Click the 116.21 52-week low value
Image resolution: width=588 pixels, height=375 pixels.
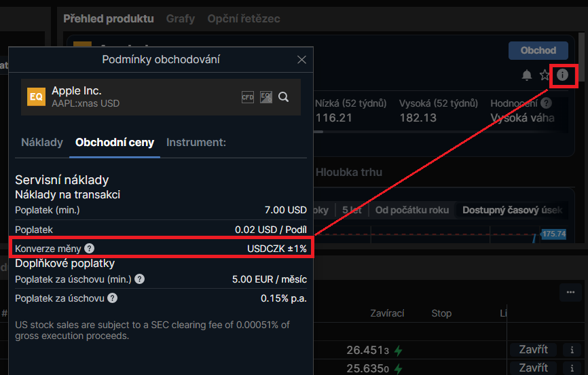(333, 118)
